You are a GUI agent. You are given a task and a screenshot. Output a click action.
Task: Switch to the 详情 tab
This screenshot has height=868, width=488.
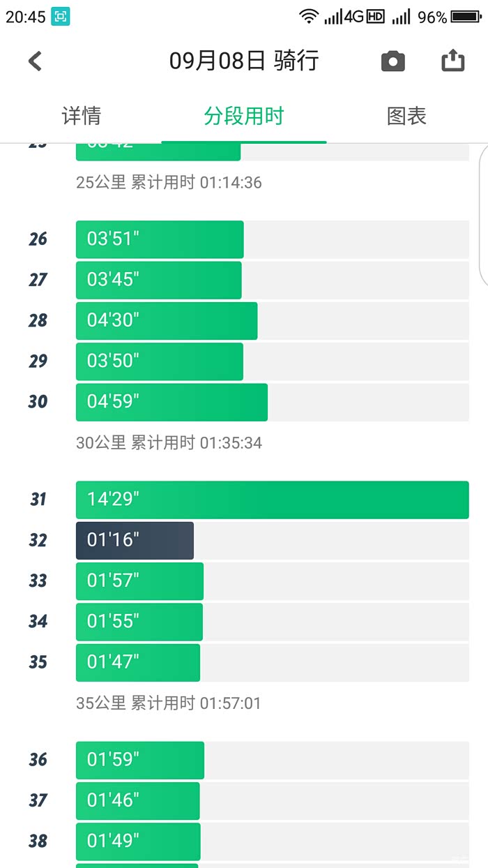[x=82, y=116]
